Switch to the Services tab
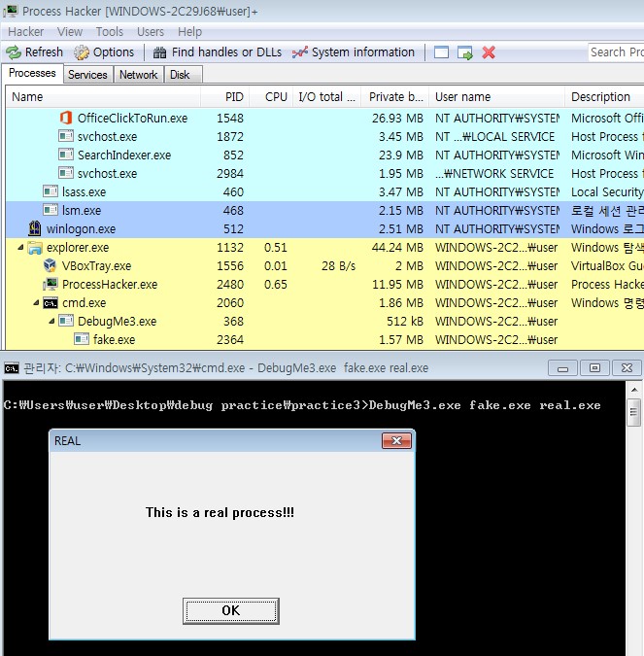This screenshot has height=656, width=644. [87, 75]
